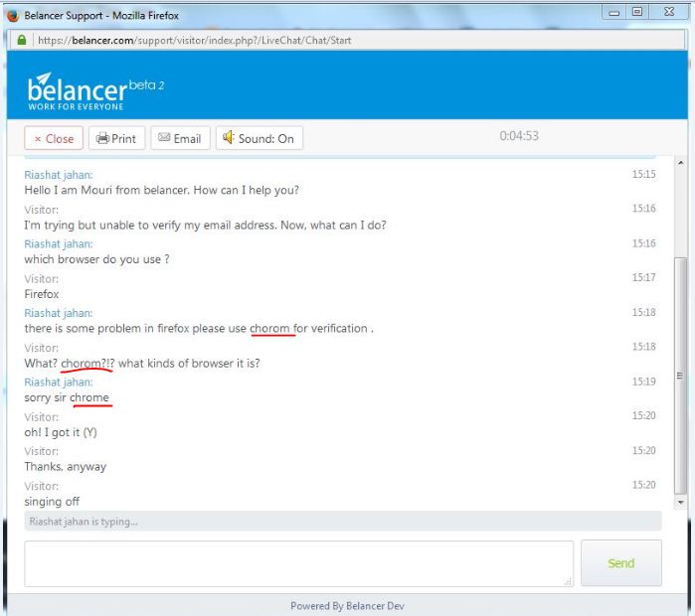Click the chat timer 0:04:53
The image size is (695, 616).
519,136
